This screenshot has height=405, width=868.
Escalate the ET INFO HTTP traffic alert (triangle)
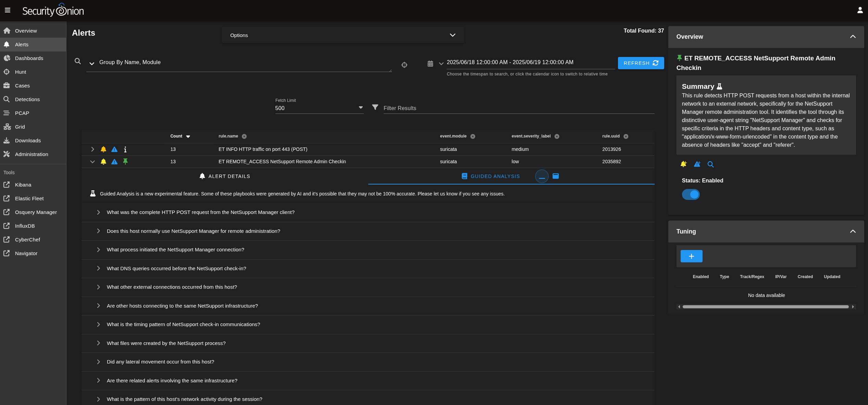[114, 149]
